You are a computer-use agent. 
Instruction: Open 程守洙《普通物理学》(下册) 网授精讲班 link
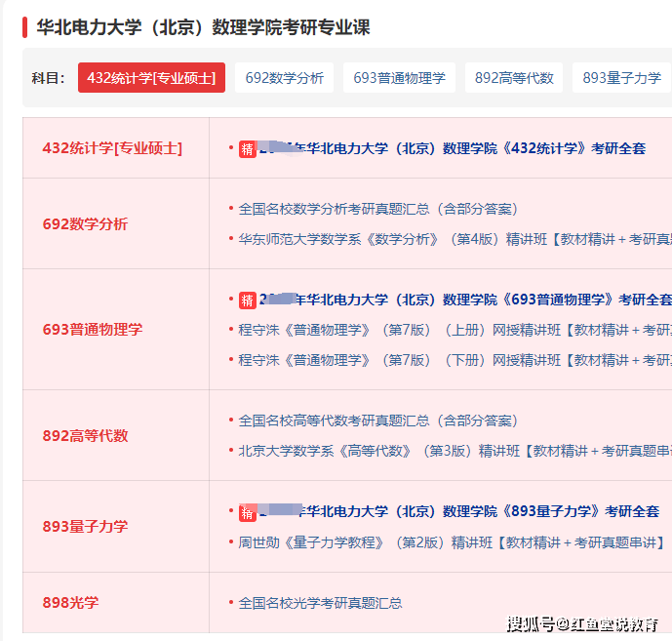(x=455, y=360)
